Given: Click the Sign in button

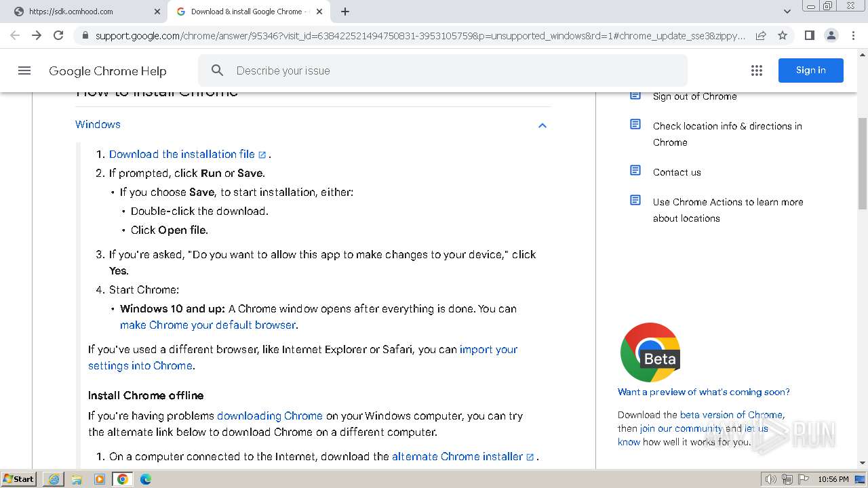Looking at the screenshot, I should [811, 70].
